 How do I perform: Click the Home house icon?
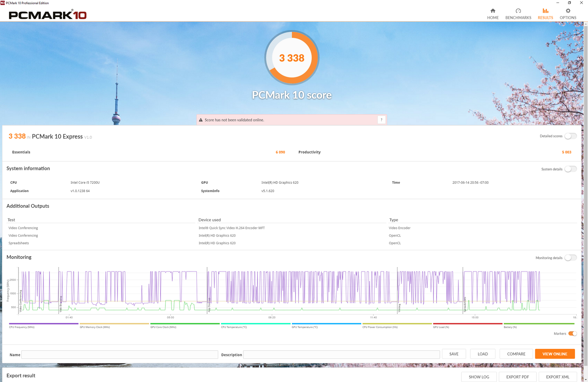click(x=493, y=11)
